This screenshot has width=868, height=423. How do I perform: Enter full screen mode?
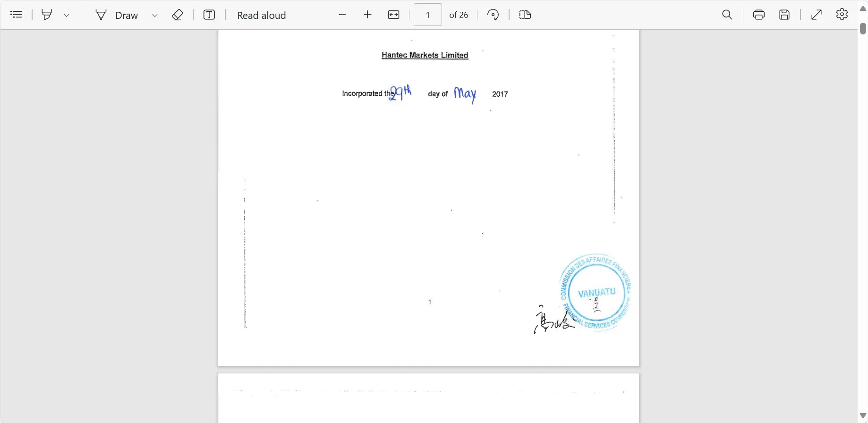point(817,15)
